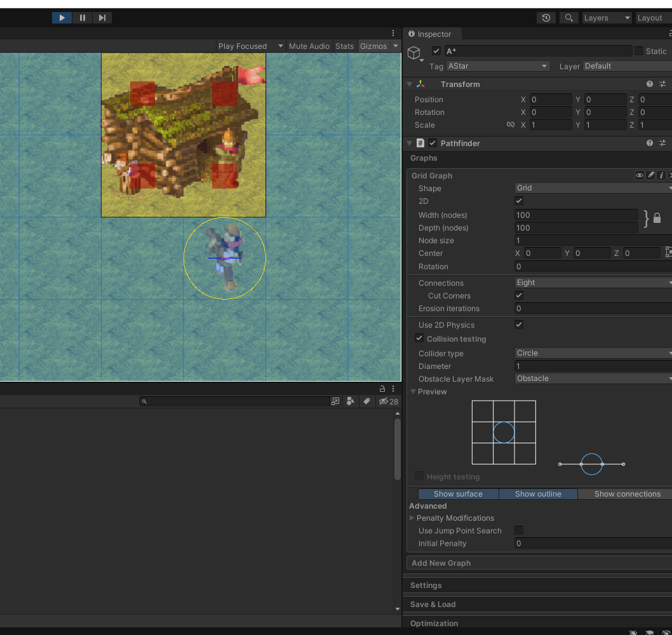Open the Connections dropdown showing Eight
This screenshot has width=672, height=635.
click(593, 283)
